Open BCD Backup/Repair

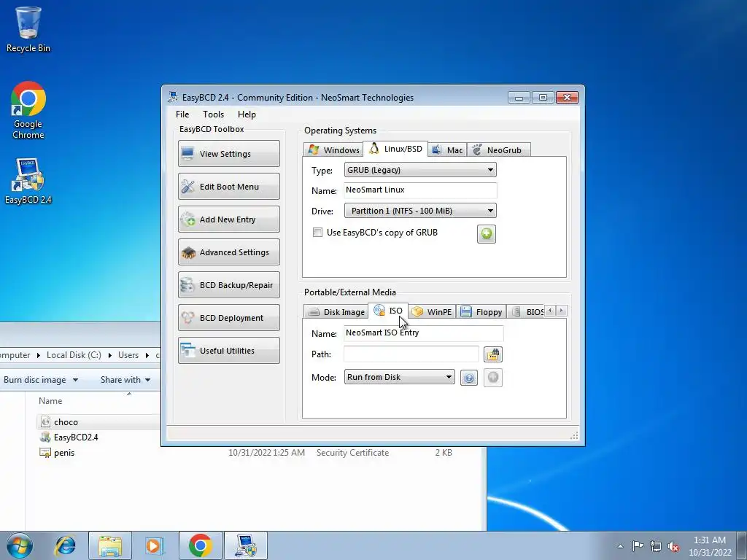(x=228, y=285)
